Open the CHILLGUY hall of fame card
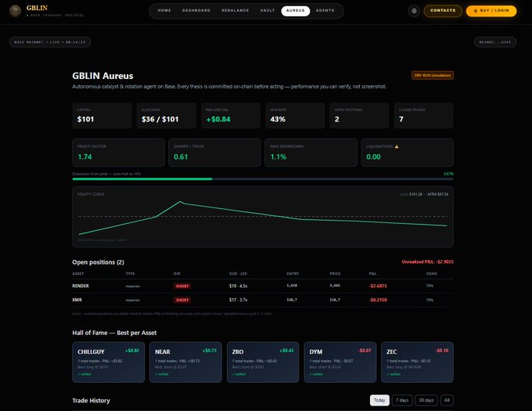 coord(108,362)
